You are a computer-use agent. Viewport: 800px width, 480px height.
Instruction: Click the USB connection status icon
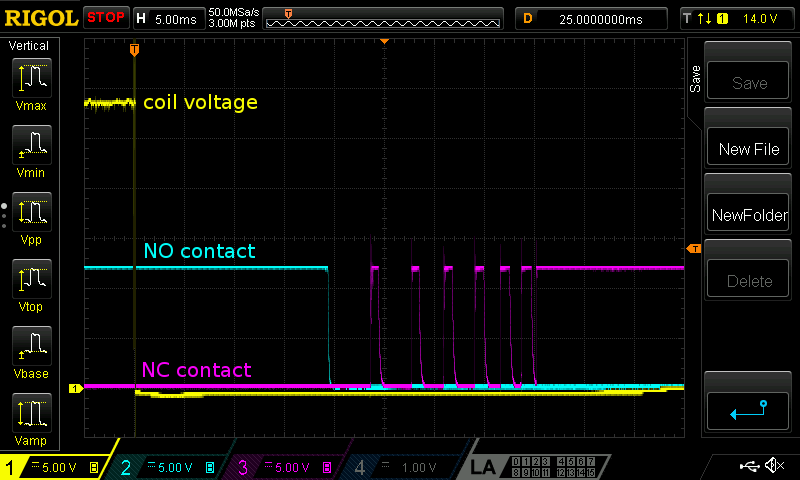click(750, 465)
